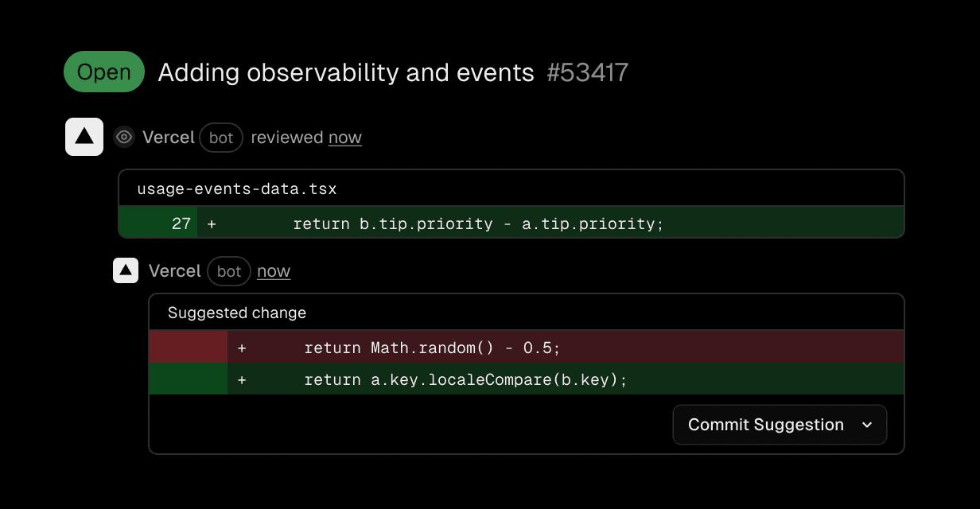Click the green Open status badge

103,72
